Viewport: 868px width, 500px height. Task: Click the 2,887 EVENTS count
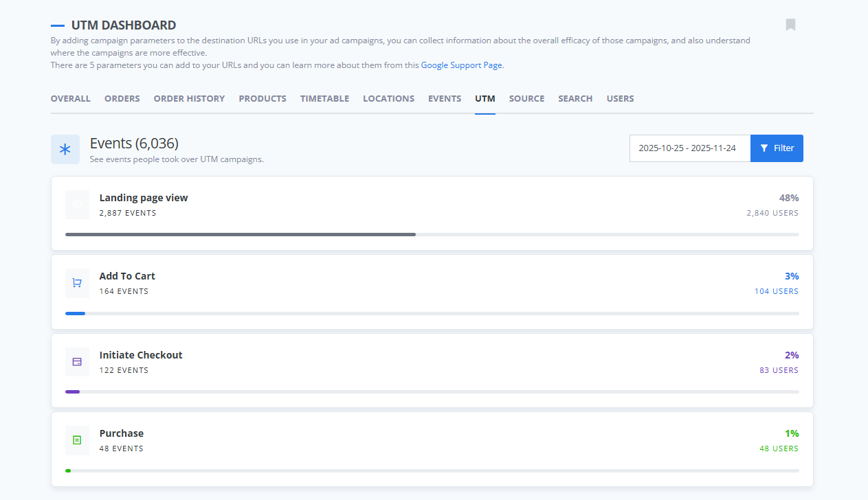click(x=128, y=213)
